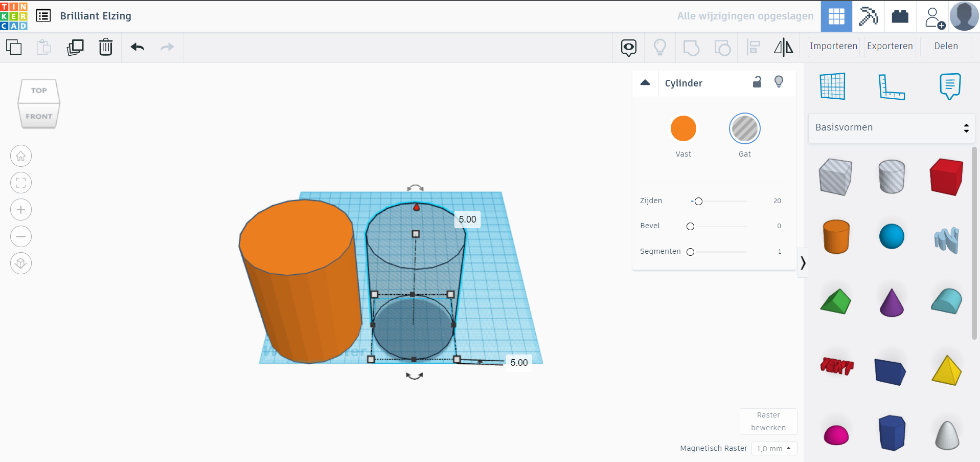The image size is (980, 462).
Task: Set the cylinder to Vast (solid)
Action: (683, 128)
